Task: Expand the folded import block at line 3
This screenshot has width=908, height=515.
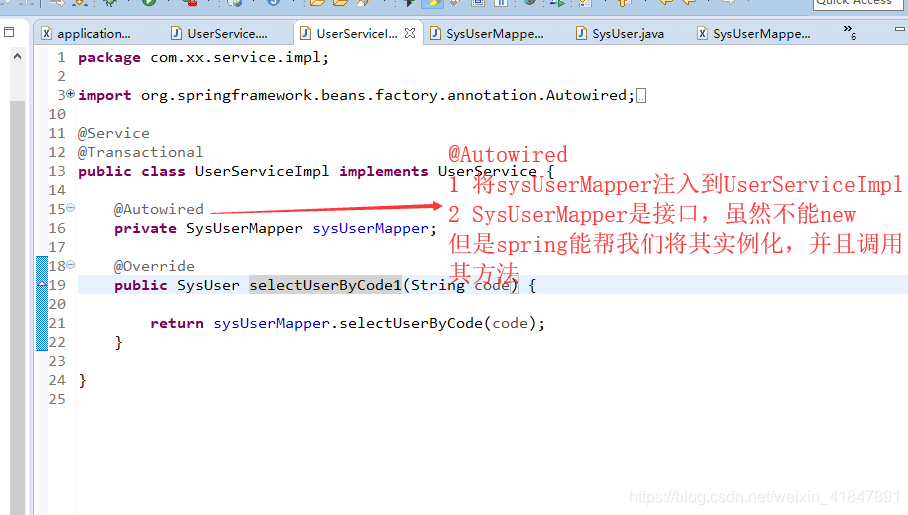Action: 71,93
